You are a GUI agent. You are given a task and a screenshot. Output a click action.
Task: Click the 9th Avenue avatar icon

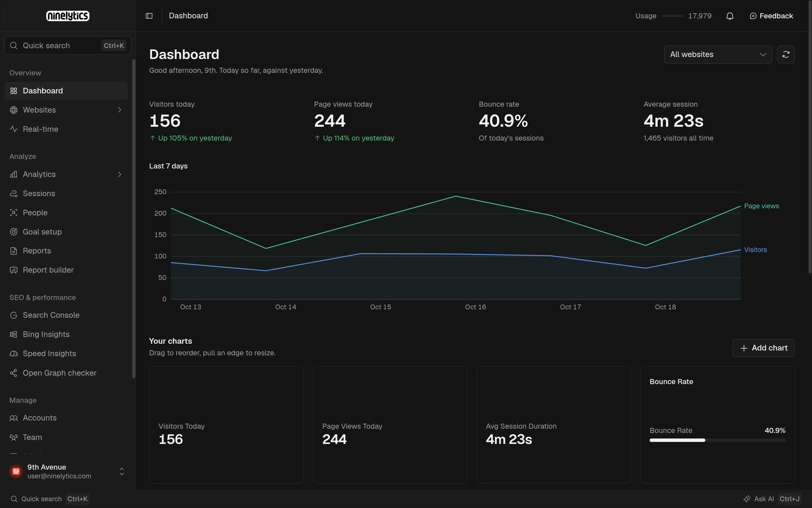point(16,471)
